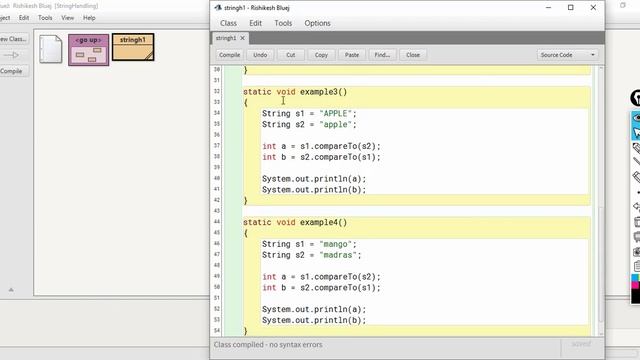Click the line number 32 margin to set a breakpoint
This screenshot has height=360, width=640.
(217, 91)
